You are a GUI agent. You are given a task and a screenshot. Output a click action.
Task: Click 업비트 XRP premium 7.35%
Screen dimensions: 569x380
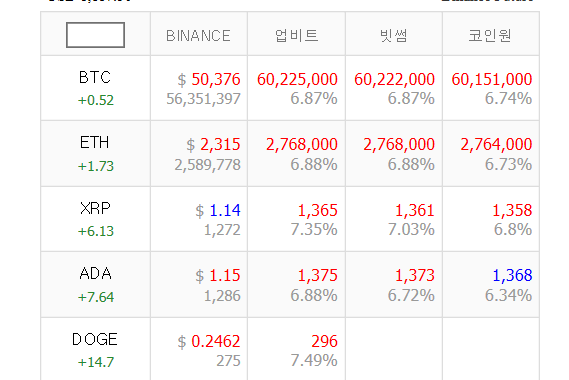314,230
